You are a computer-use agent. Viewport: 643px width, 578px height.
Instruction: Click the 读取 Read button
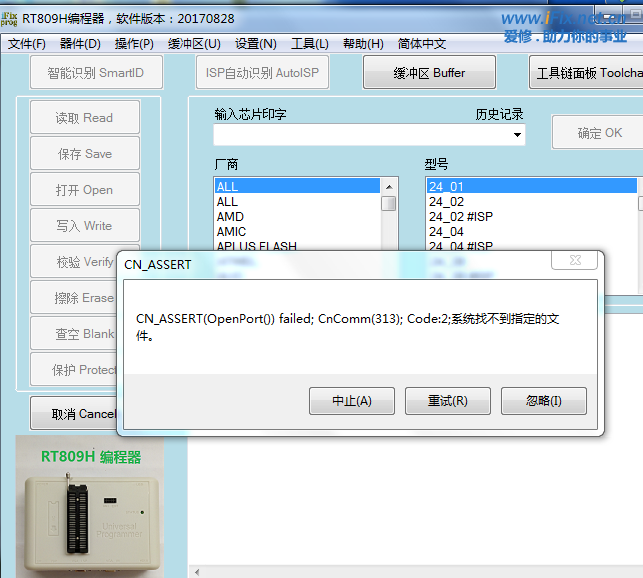85,117
